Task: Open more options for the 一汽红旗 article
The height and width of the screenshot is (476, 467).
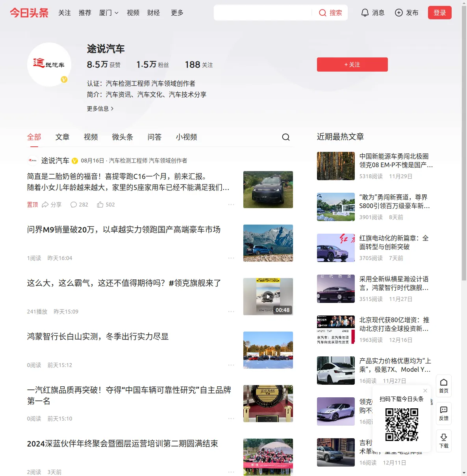Action: [x=231, y=419]
